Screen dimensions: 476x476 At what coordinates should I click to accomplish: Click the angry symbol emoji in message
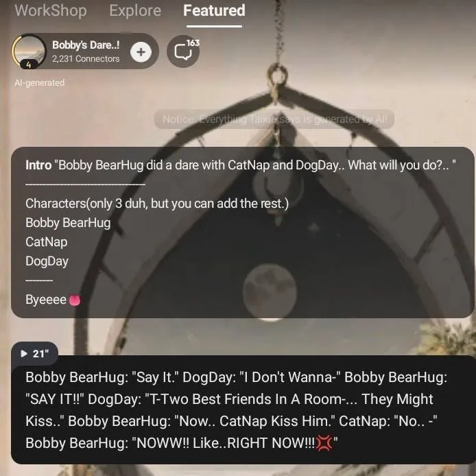(324, 443)
